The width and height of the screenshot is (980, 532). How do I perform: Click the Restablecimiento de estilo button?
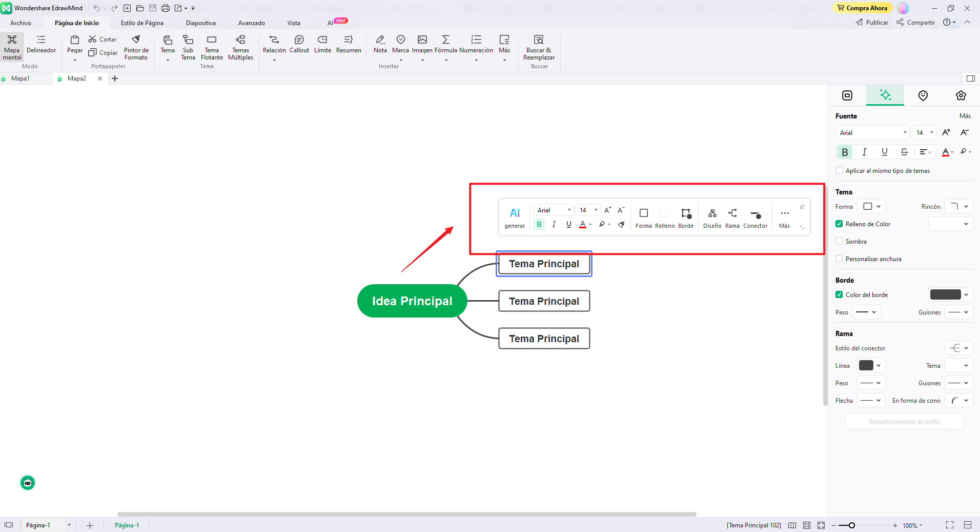(904, 421)
